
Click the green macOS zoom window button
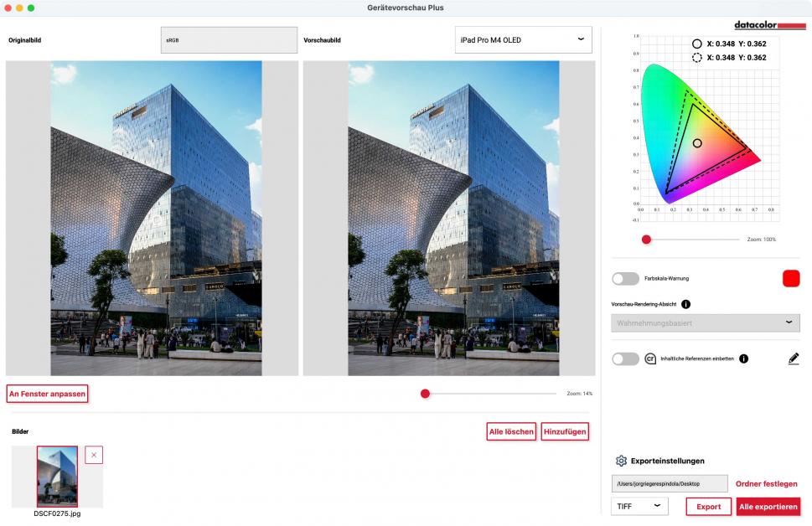tap(31, 8)
